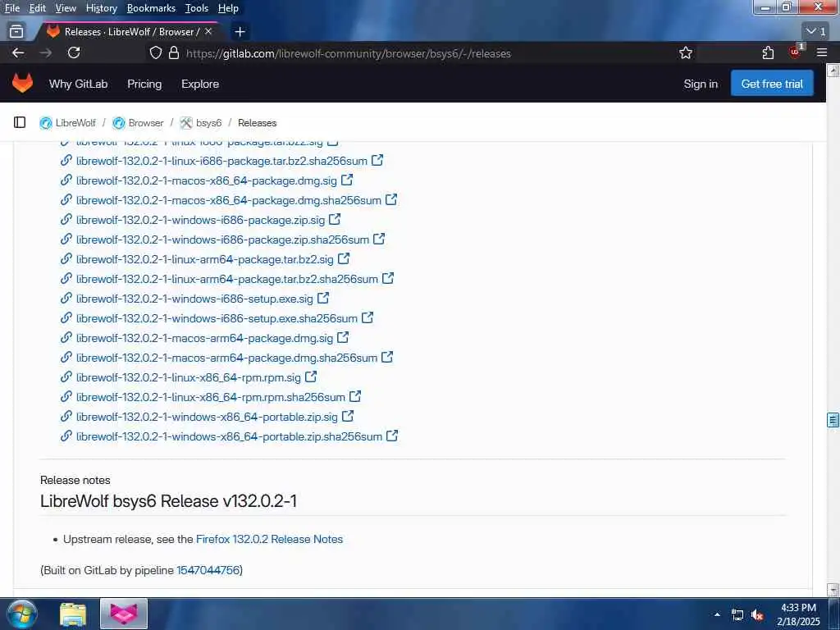Download librewolf-132.0.2-1-linux-arm64-package.tar.bz2.sha256sum

tap(227, 279)
